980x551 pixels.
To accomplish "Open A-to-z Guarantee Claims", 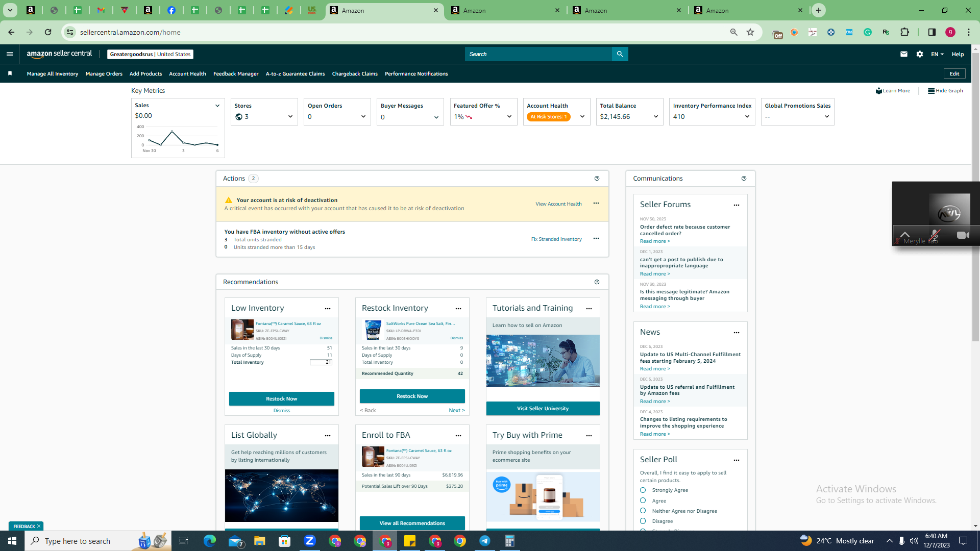I will (295, 74).
